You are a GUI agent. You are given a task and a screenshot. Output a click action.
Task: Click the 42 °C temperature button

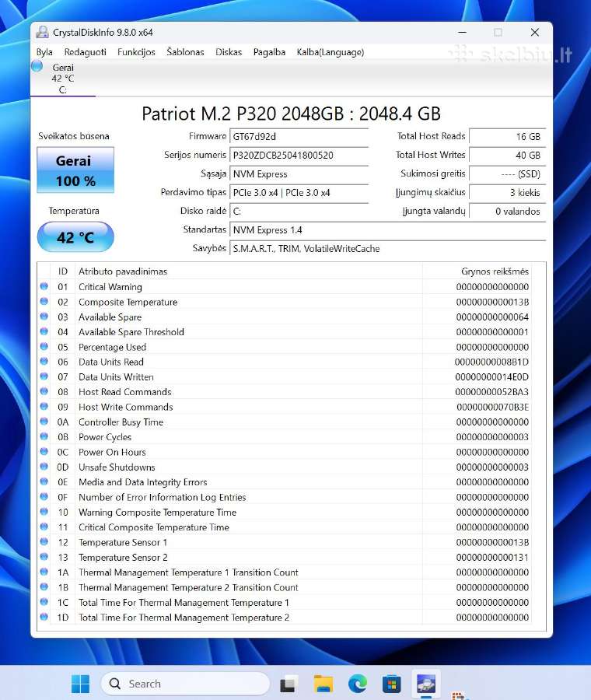pyautogui.click(x=75, y=237)
